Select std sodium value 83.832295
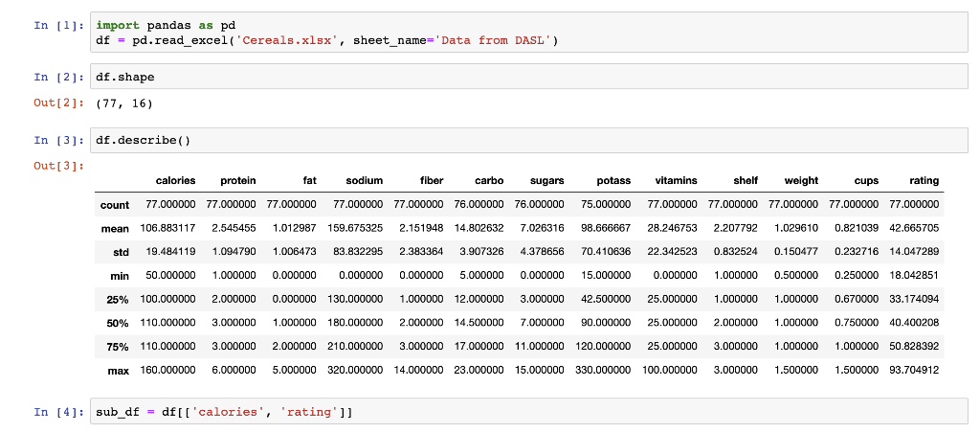980x433 pixels. 358,252
